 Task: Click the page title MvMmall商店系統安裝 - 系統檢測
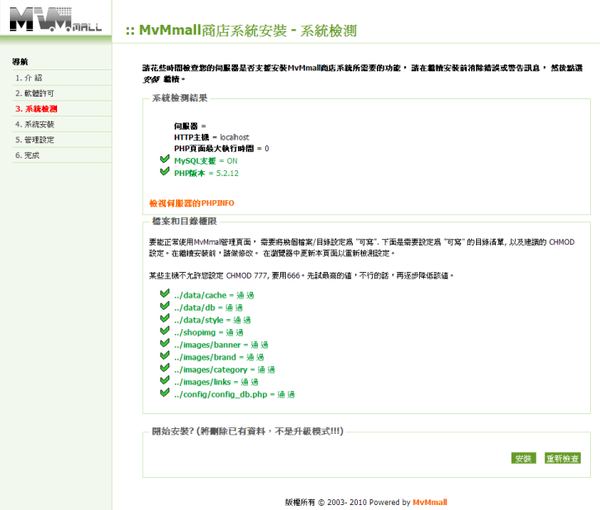pos(241,30)
